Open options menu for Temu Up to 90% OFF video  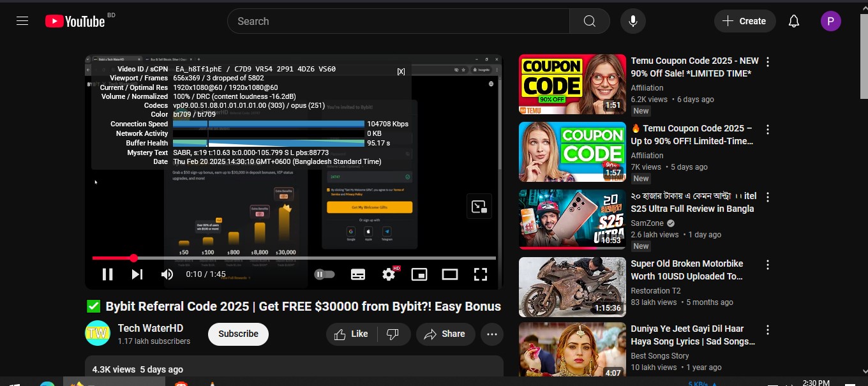768,130
